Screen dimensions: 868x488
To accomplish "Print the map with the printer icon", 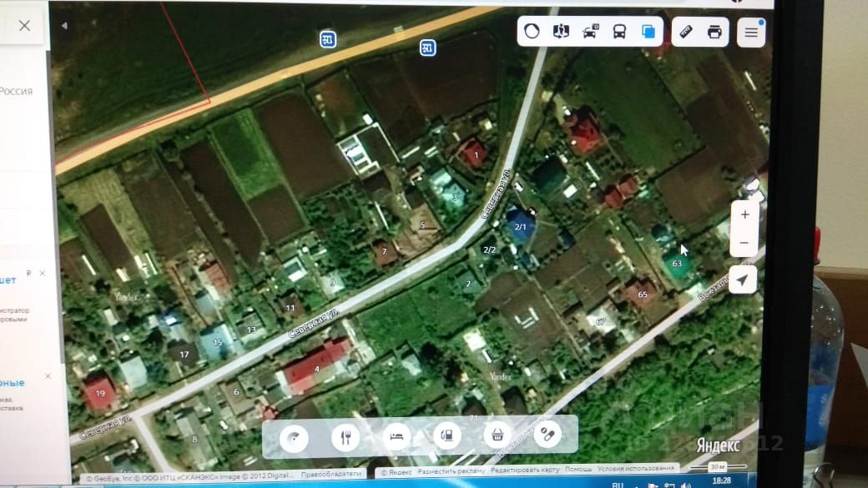I will click(x=714, y=32).
